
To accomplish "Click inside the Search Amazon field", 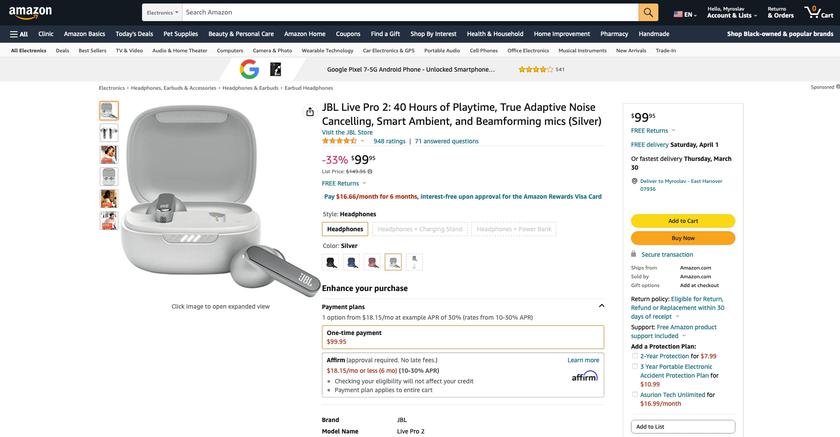I will point(408,12).
